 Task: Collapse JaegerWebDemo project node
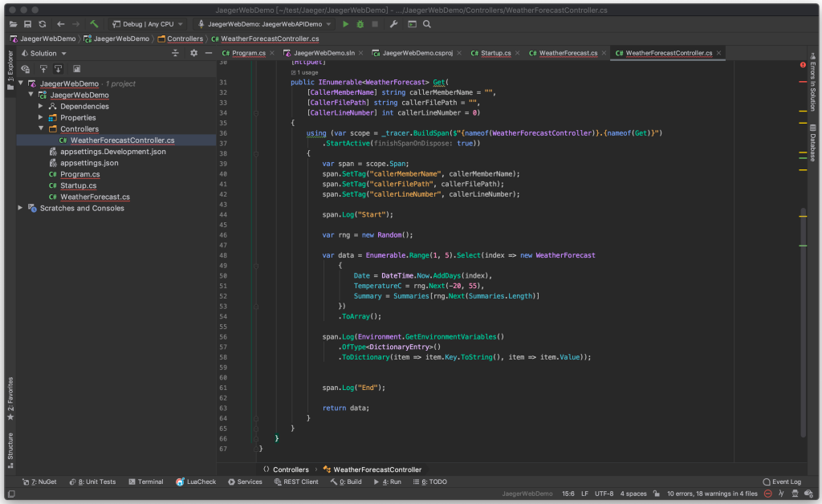pos(31,95)
